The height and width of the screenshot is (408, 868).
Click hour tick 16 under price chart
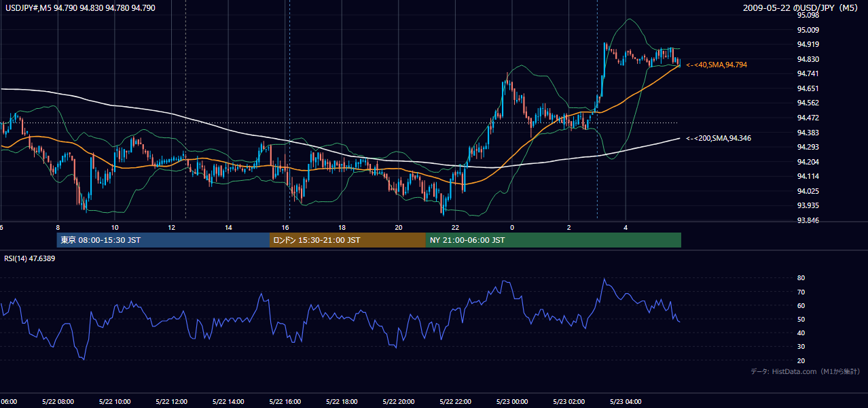(285, 228)
